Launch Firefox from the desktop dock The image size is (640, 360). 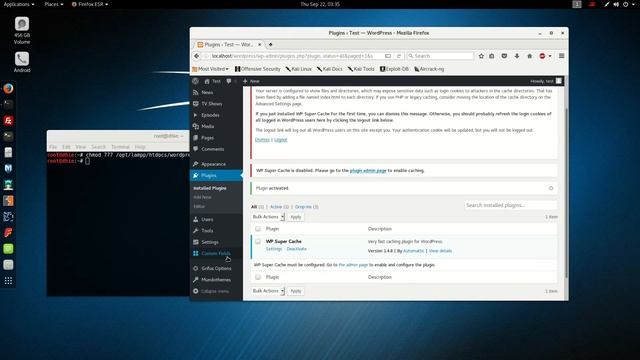point(8,89)
